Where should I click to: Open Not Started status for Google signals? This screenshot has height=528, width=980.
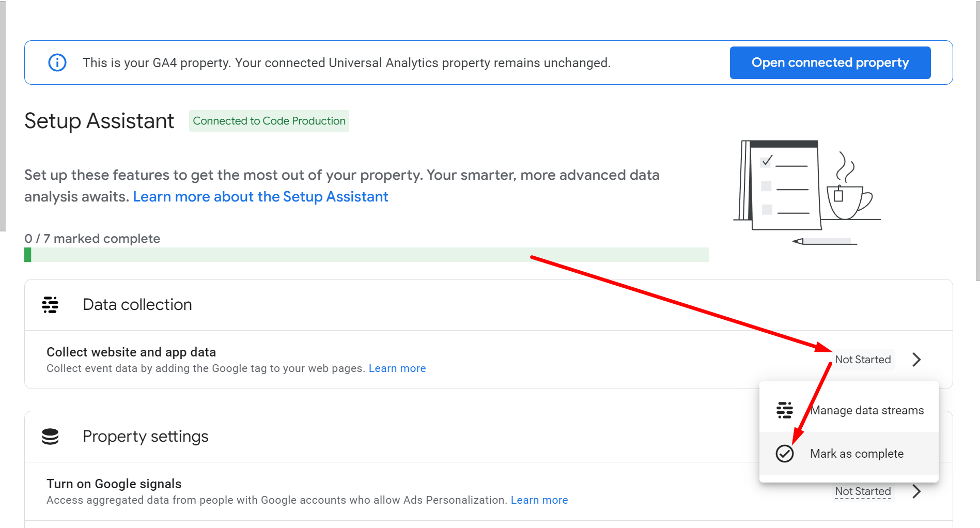863,491
